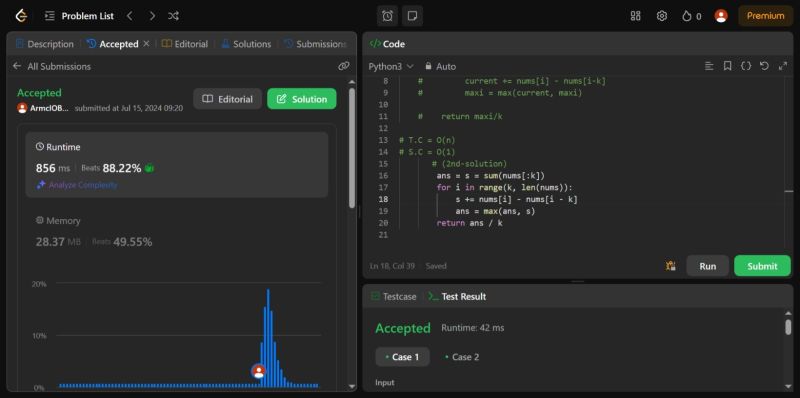Bookmark the code with bookmark icon
This screenshot has width=800, height=398.
[728, 66]
